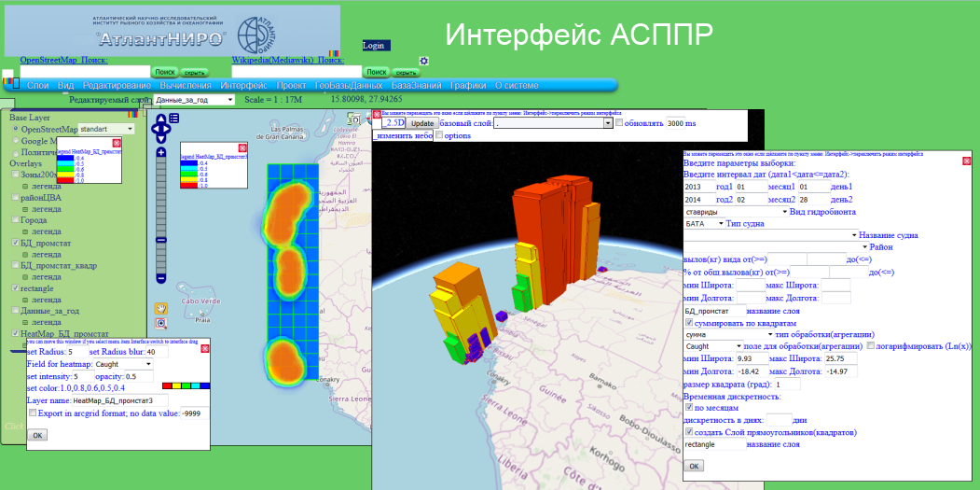This screenshot has width=980, height=490.
Task: Enable Export in arcgrid format checkbox
Action: [x=33, y=413]
